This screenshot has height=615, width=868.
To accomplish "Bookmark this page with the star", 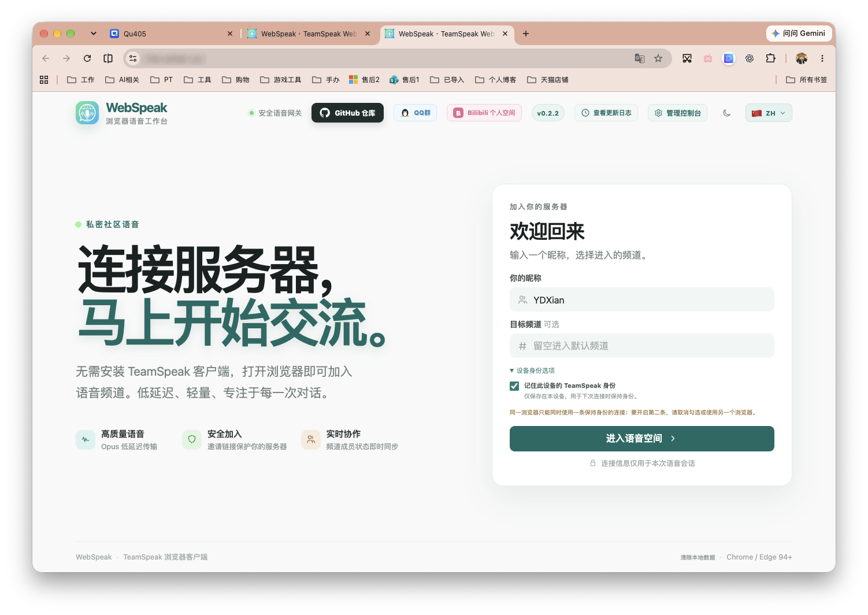I will click(x=658, y=58).
